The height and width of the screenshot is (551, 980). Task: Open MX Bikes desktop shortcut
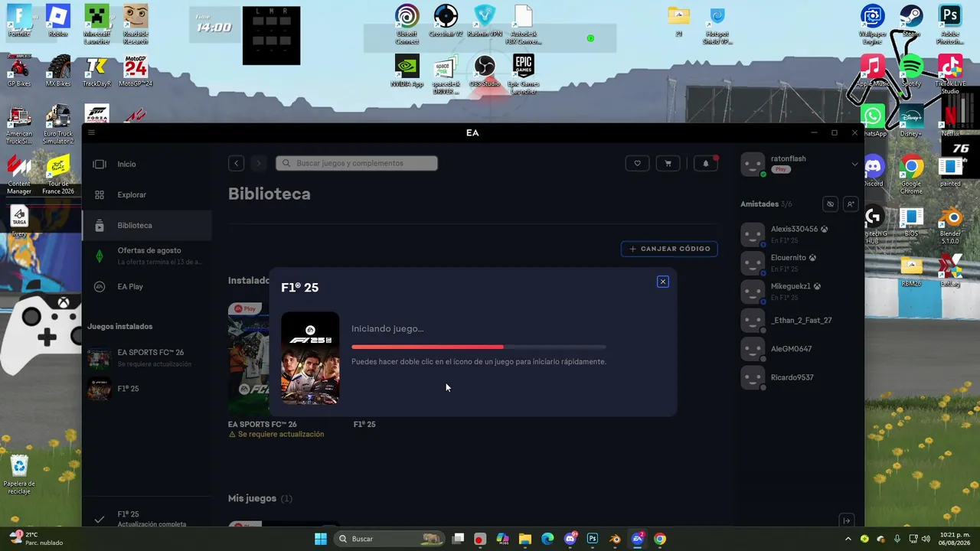(58, 70)
